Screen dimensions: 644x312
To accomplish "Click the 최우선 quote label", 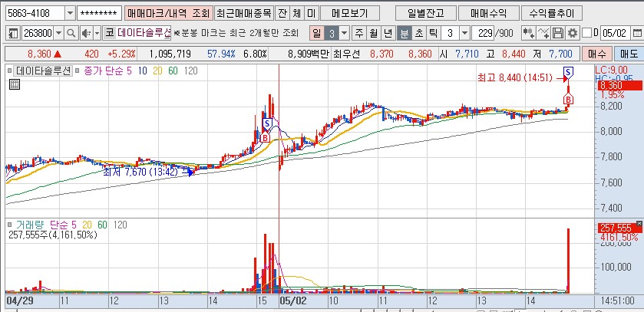I will click(x=346, y=54).
